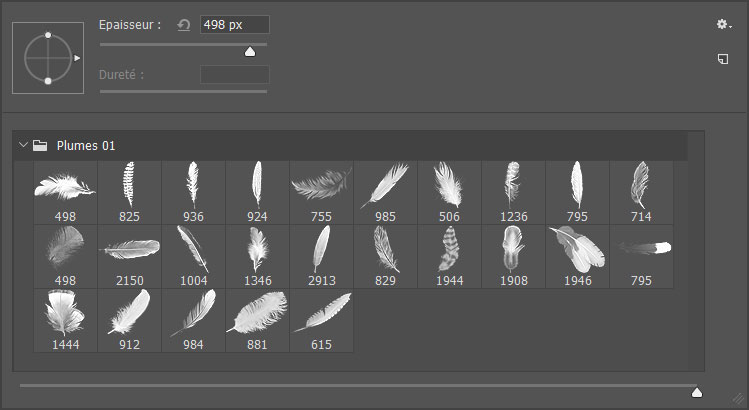
Task: Click the Epaisseur size input field
Action: (x=234, y=25)
